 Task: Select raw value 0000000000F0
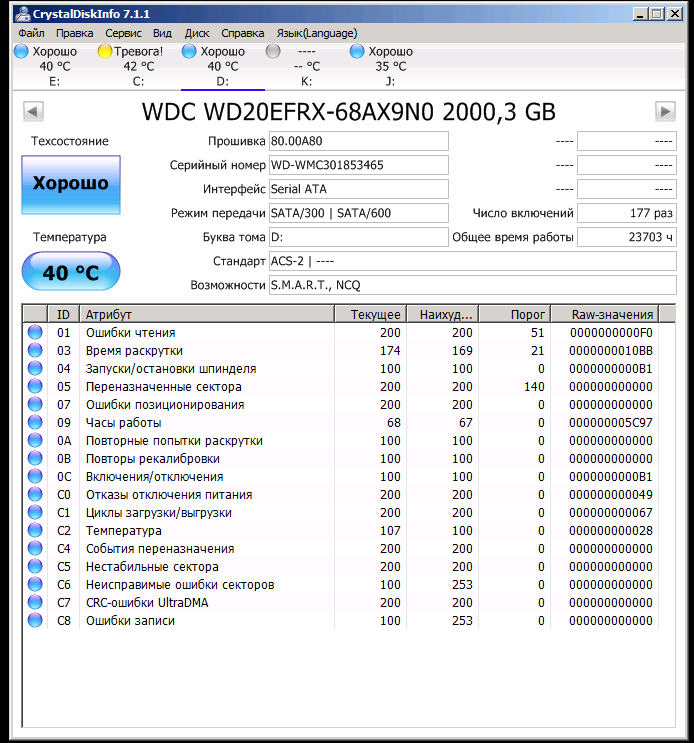coord(611,333)
